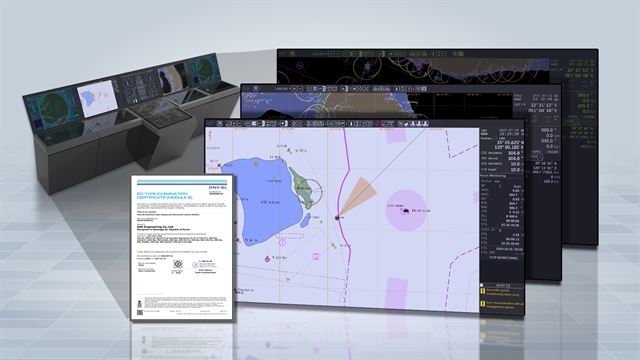
Task: Select the target vessel inside the pink circle
Action: [406, 211]
